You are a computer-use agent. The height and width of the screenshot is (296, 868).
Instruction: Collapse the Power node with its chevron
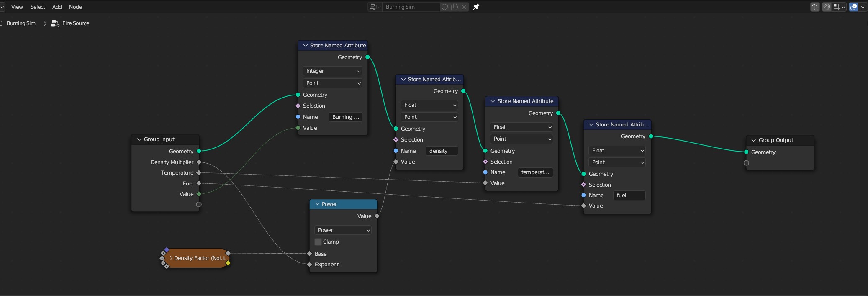coord(317,204)
